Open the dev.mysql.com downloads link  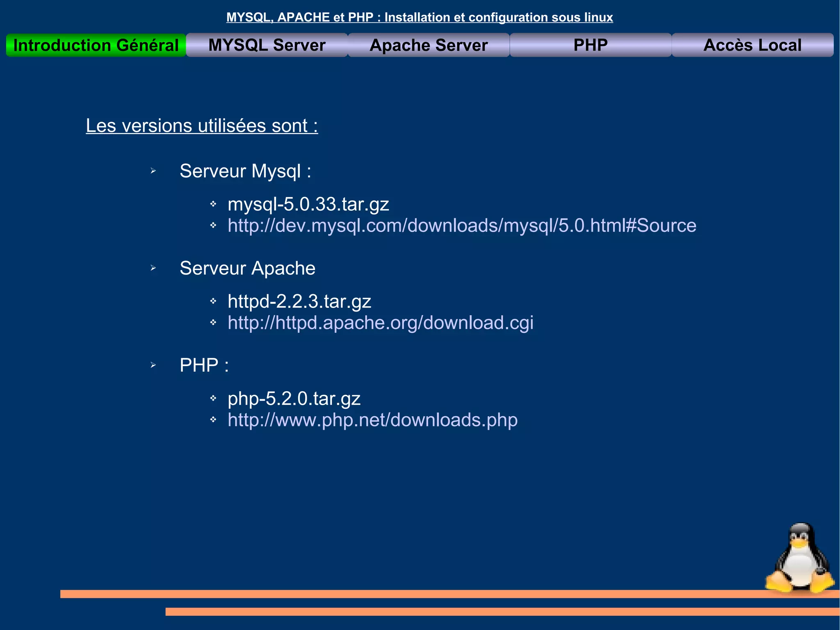[x=462, y=226]
